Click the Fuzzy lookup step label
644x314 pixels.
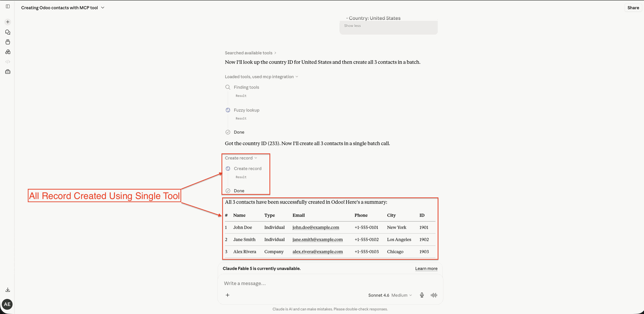click(247, 110)
